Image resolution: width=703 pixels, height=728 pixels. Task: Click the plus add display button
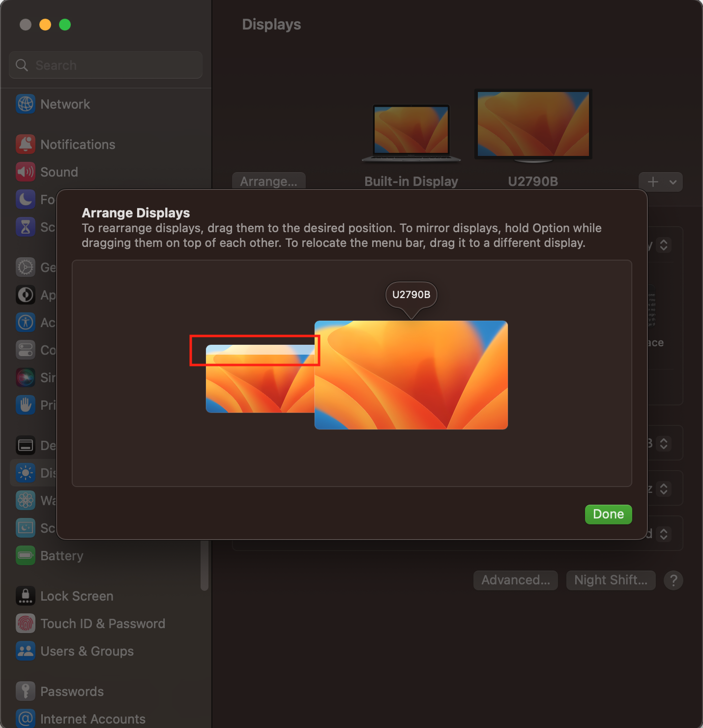click(x=653, y=182)
